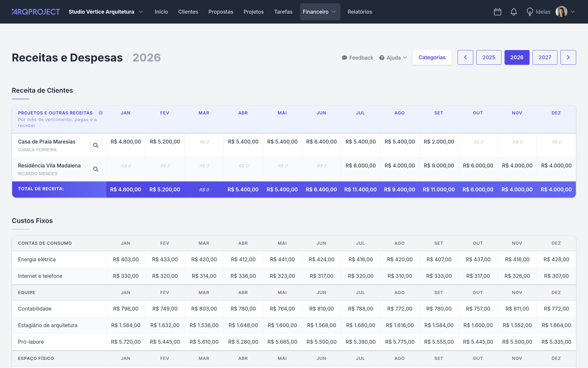
Task: Open Tarefas page
Action: coord(283,12)
